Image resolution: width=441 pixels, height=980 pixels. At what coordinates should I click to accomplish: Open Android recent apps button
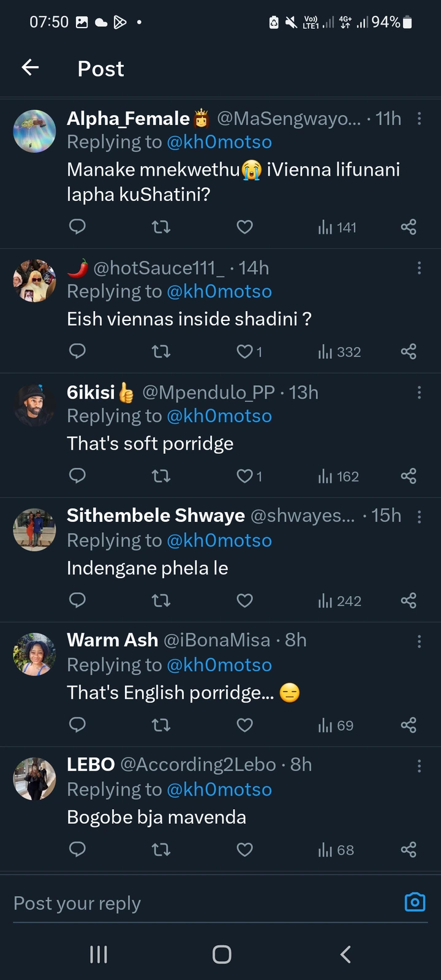[x=99, y=954]
